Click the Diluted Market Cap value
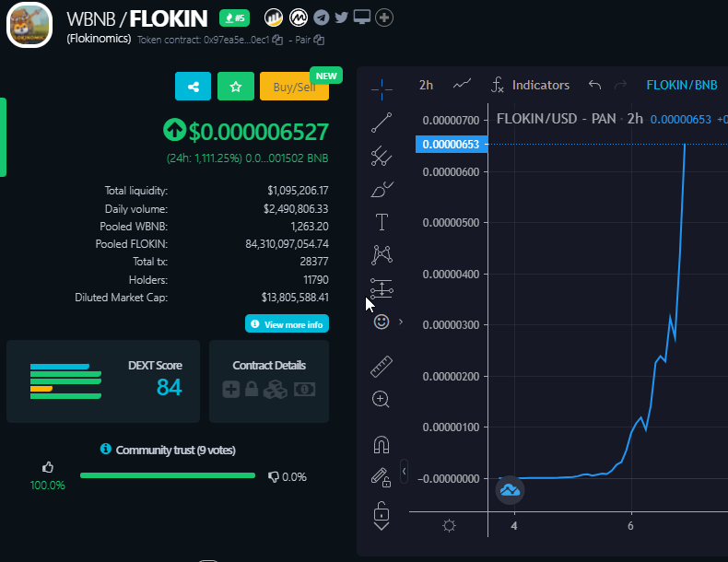 [295, 298]
